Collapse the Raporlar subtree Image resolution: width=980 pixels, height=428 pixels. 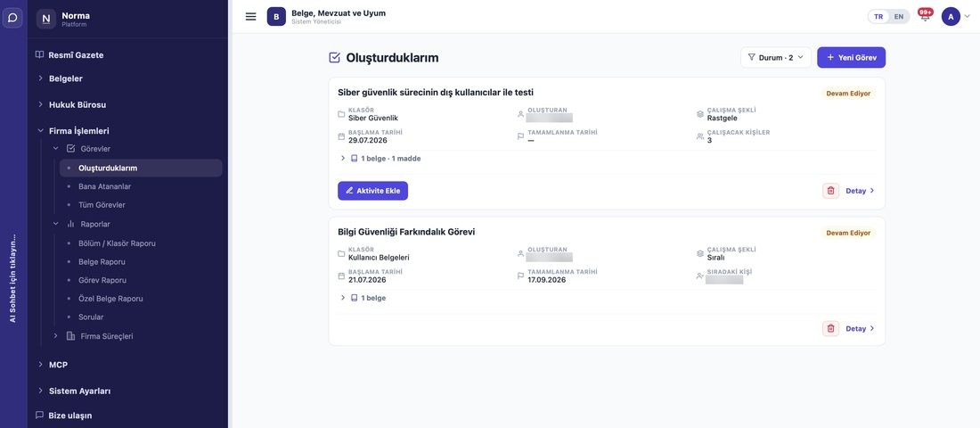pyautogui.click(x=55, y=224)
